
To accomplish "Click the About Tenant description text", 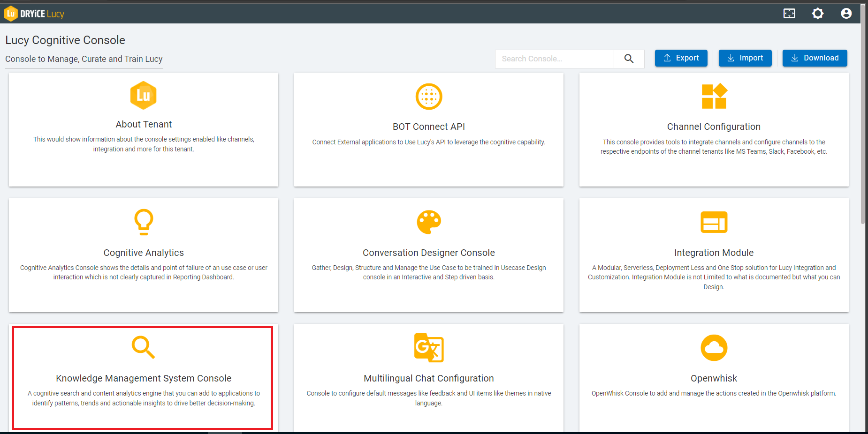I will click(144, 144).
